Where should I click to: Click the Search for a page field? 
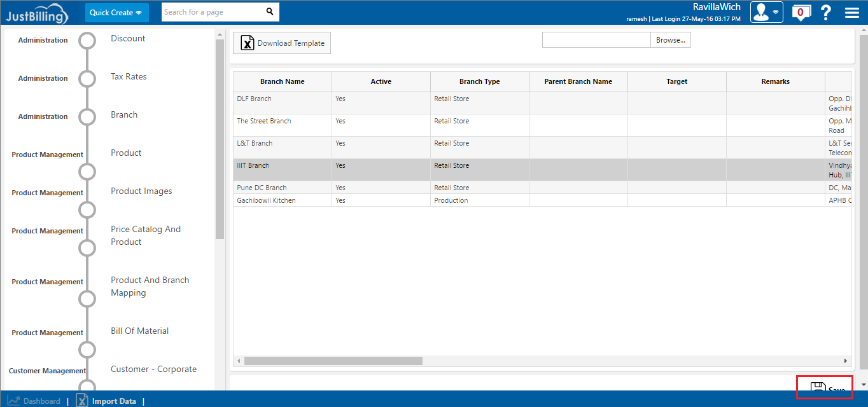(x=211, y=11)
